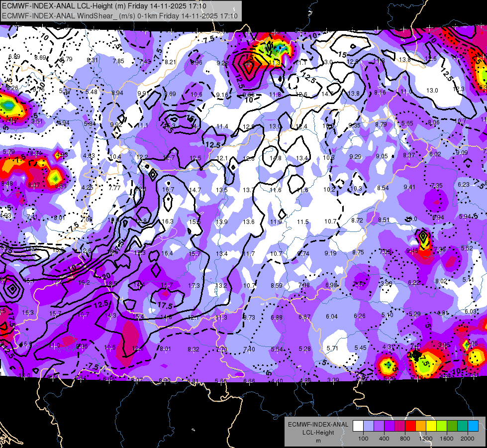Click the 7.35 wind shear value
487x448 pixels.
(437, 186)
